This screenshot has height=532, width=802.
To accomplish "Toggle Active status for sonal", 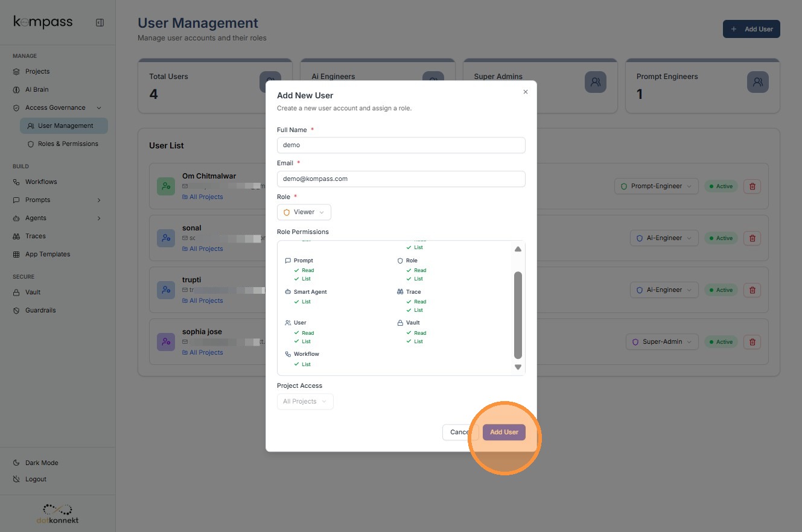I will [721, 238].
